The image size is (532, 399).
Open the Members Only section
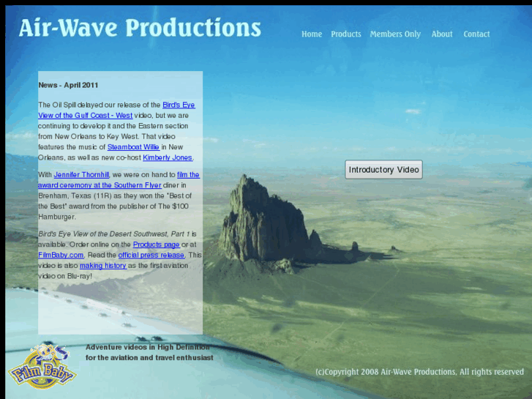pyautogui.click(x=395, y=34)
